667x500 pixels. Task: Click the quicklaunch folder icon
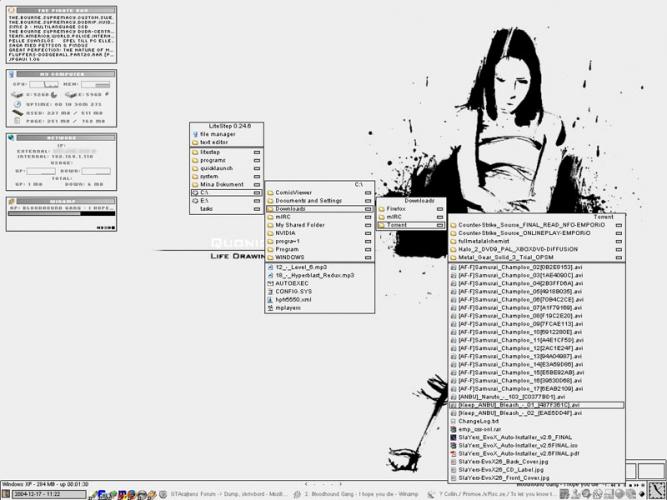click(x=195, y=168)
